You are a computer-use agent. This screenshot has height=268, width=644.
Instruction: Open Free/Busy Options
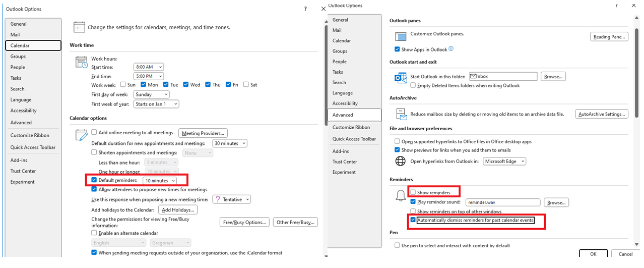click(x=244, y=222)
